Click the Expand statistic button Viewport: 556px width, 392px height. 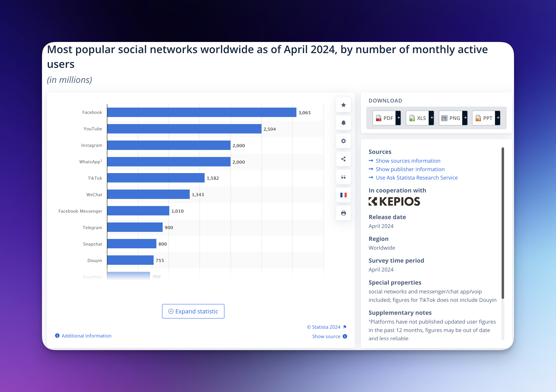tap(193, 311)
